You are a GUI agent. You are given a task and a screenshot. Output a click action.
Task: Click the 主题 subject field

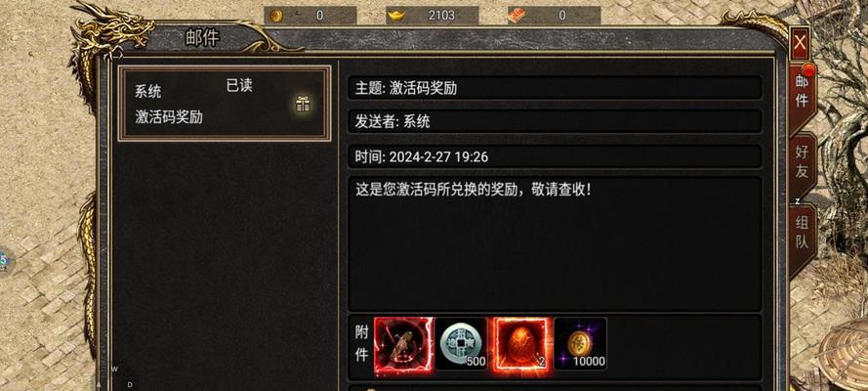point(555,88)
